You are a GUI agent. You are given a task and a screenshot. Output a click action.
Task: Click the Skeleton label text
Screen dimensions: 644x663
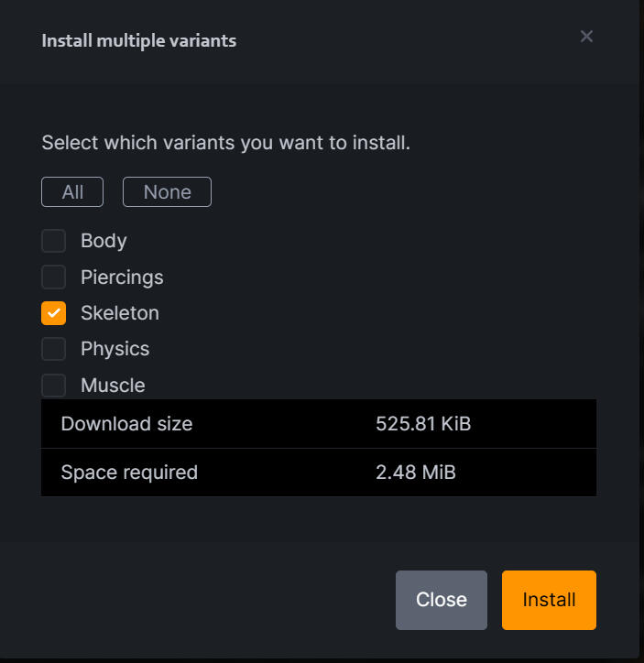click(120, 313)
